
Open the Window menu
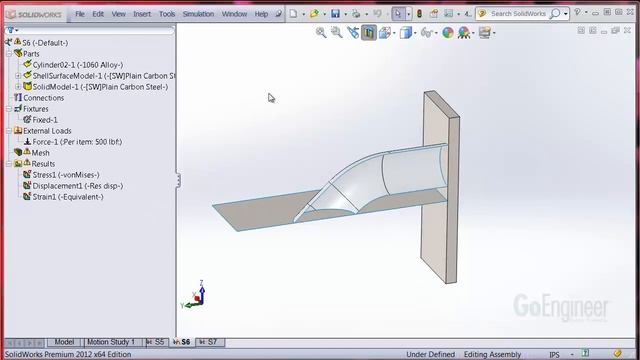click(x=234, y=14)
